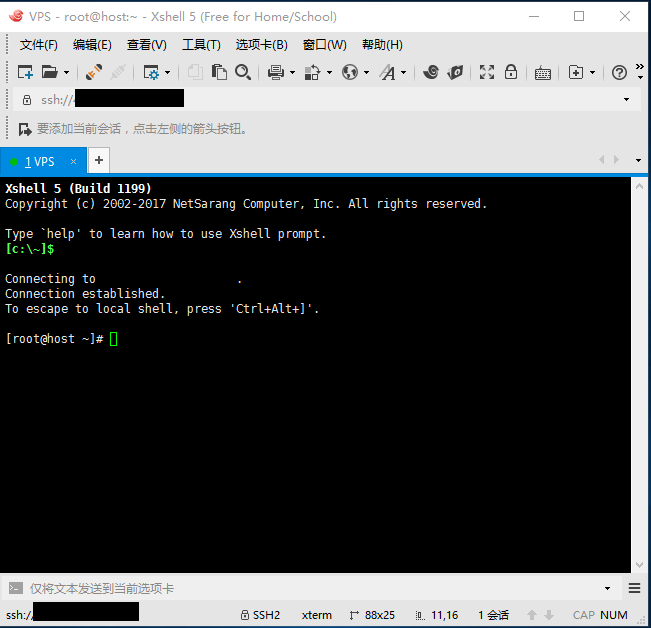Expand the address bar dropdown arrow

pyautogui.click(x=627, y=99)
